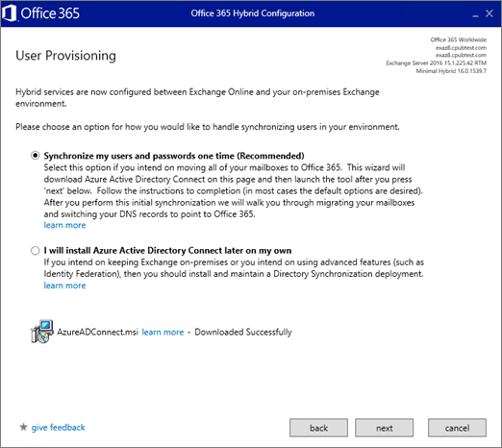The width and height of the screenshot is (502, 448).
Task: Choose install Azure AD Connect later radio
Action: [x=35, y=250]
